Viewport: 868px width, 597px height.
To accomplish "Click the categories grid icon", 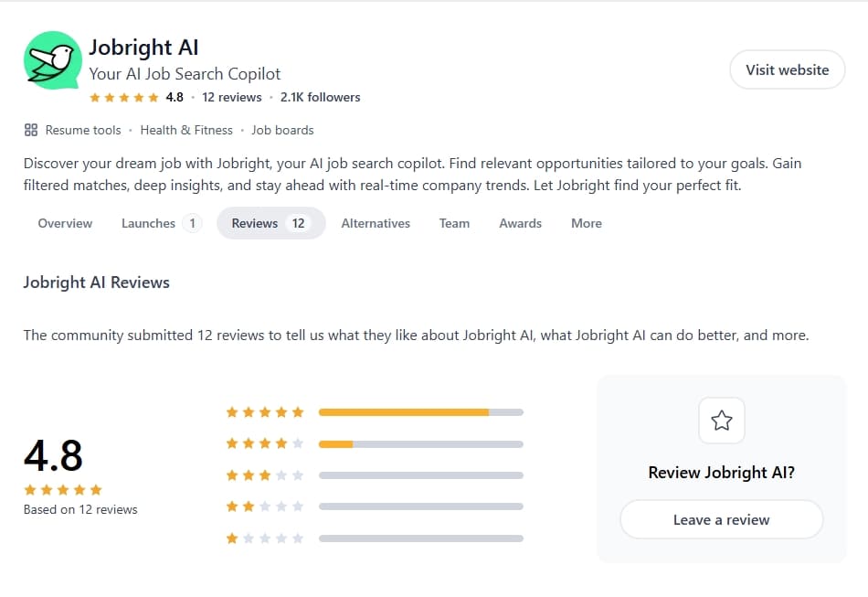I will pos(31,130).
